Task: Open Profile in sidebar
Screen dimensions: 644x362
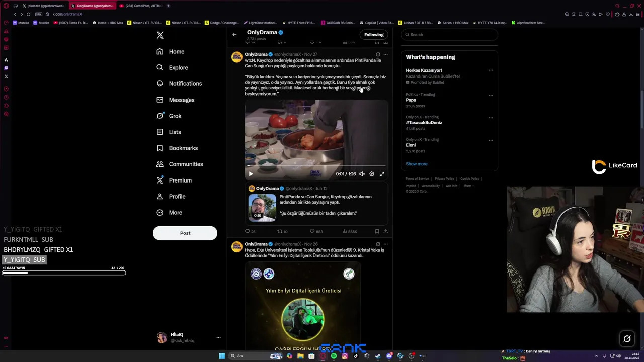Action: coord(171,196)
